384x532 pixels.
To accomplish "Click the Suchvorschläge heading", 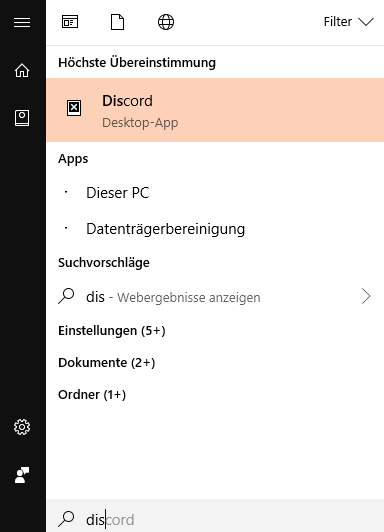I will [104, 263].
